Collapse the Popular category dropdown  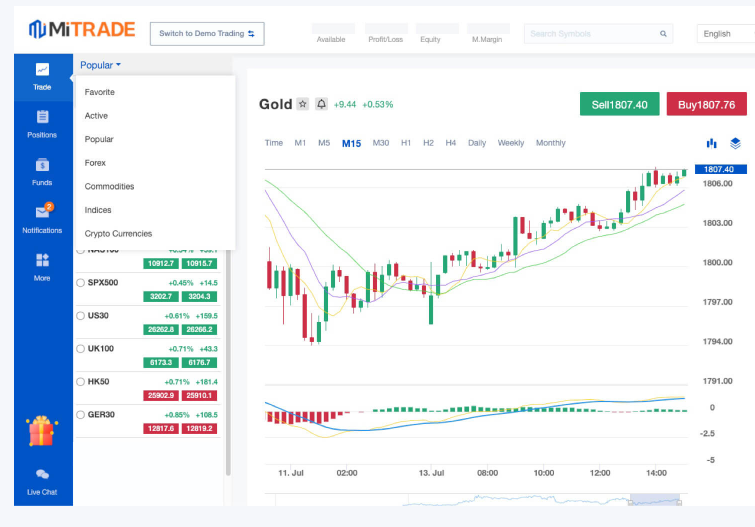pos(100,65)
